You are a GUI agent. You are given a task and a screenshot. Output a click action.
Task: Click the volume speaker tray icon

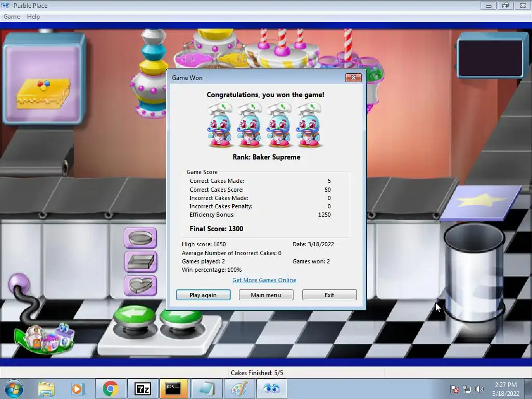480,389
